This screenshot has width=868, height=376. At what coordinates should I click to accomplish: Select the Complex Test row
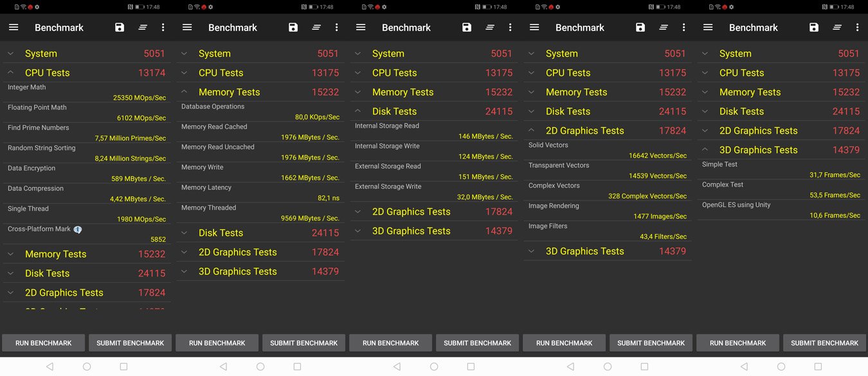(x=781, y=190)
